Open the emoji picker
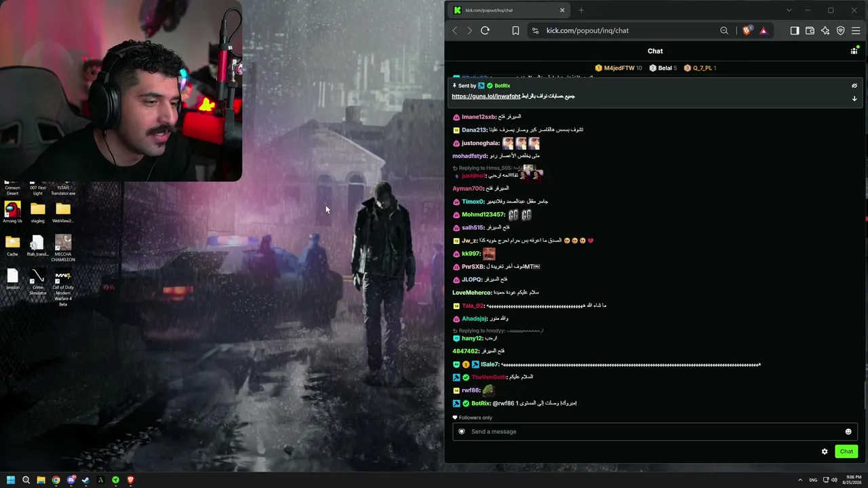 tap(848, 432)
